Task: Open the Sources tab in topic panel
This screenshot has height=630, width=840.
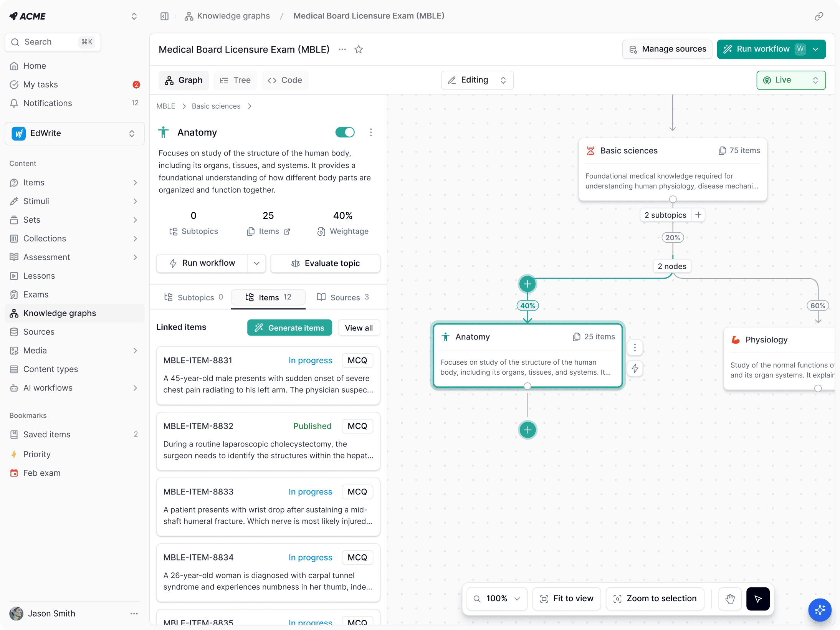Action: [x=343, y=297]
